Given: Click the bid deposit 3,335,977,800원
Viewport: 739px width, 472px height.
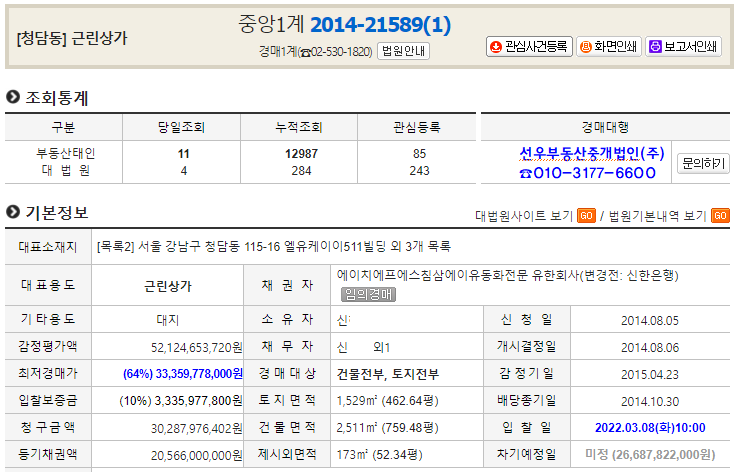Looking at the screenshot, I should pyautogui.click(x=198, y=401).
